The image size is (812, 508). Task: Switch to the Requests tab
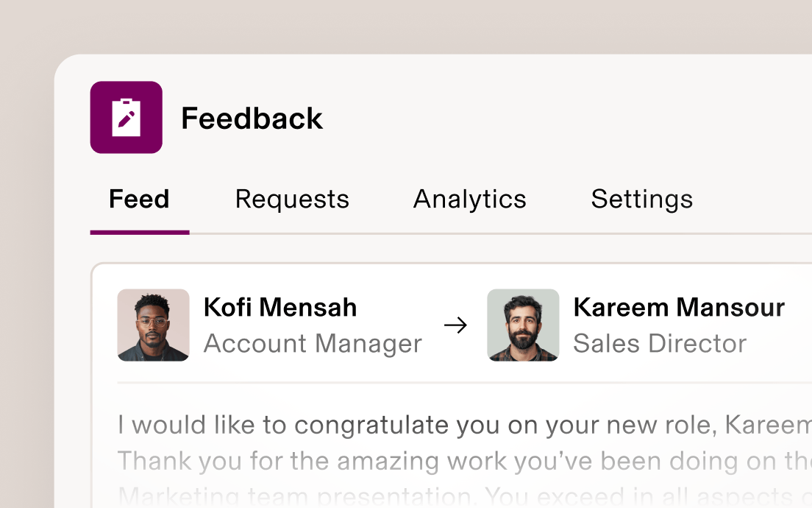(292, 199)
